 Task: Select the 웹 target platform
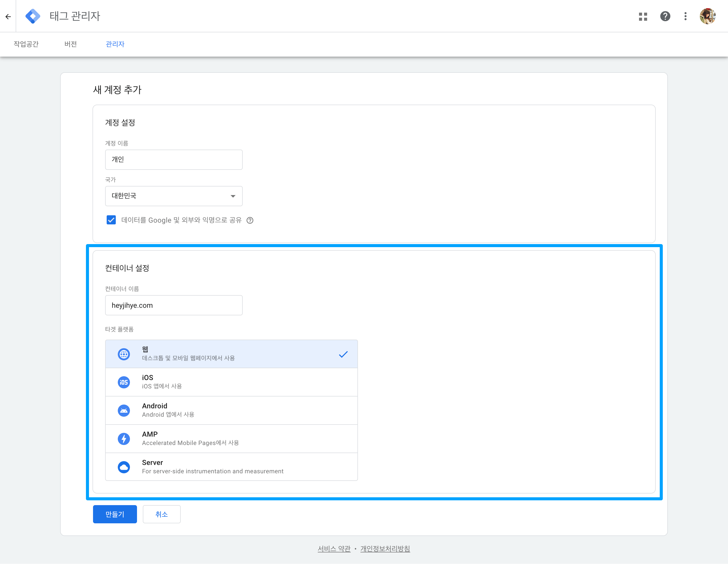click(x=231, y=354)
